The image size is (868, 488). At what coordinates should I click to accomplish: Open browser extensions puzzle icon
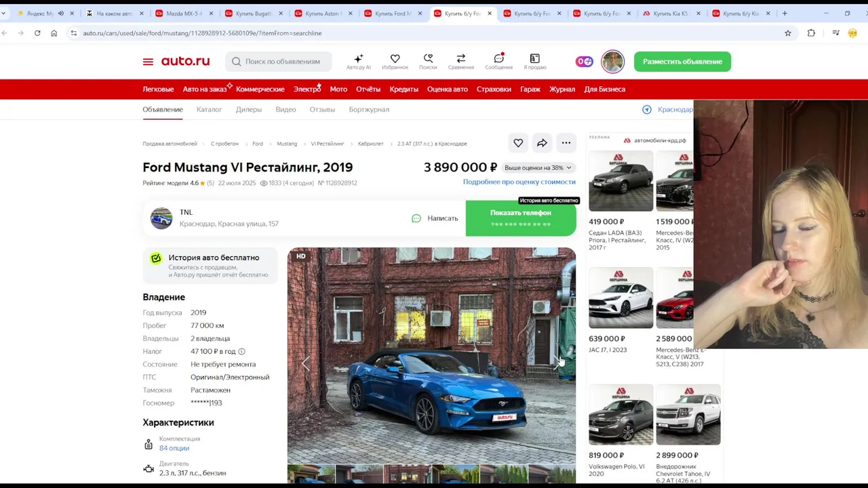pyautogui.click(x=811, y=33)
